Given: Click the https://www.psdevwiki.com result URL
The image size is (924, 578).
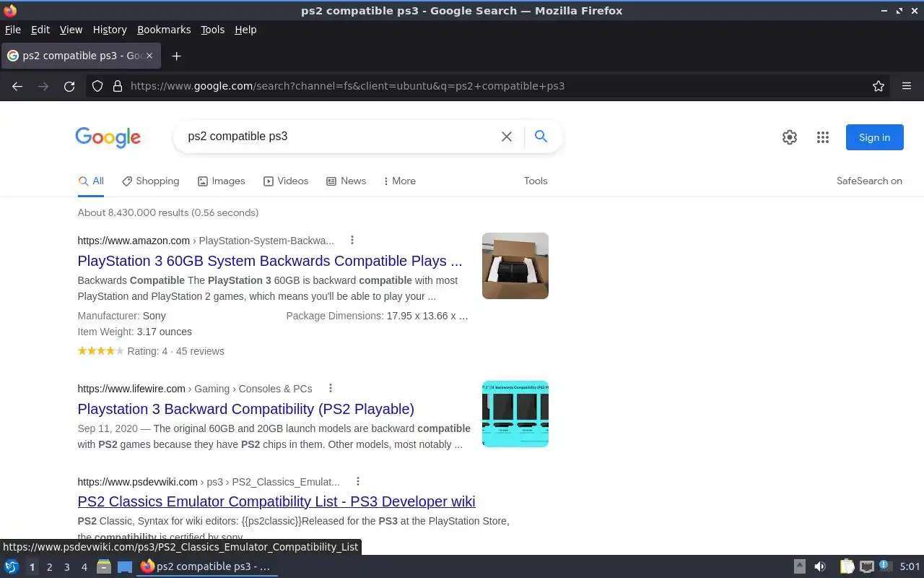Looking at the screenshot, I should [x=138, y=482].
